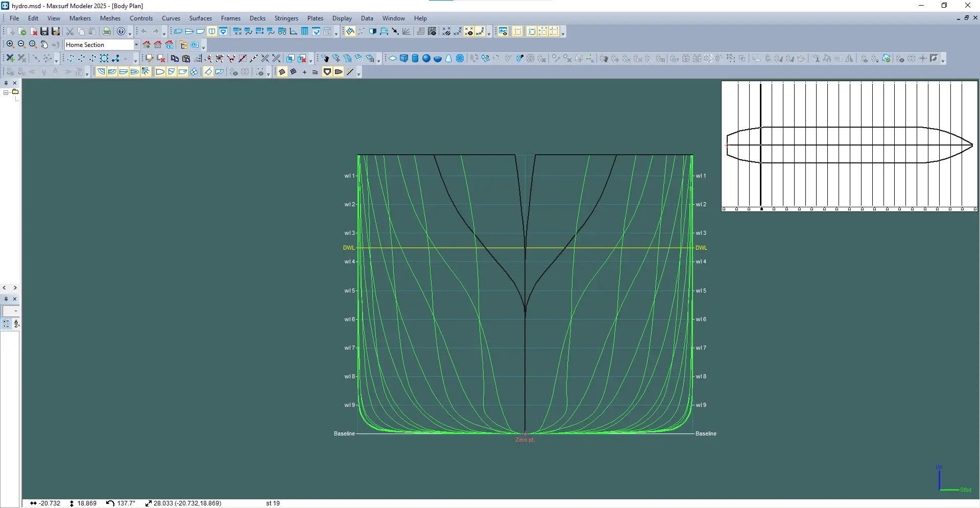Open the properties panel object dropdown

(15, 311)
